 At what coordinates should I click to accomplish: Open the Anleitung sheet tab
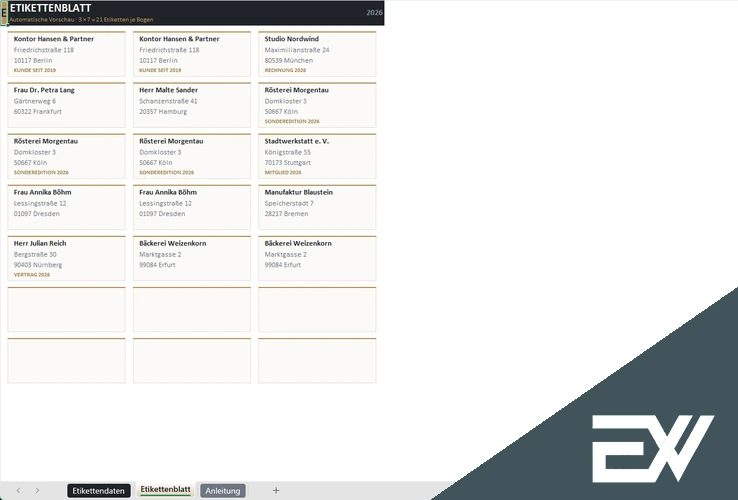(223, 491)
